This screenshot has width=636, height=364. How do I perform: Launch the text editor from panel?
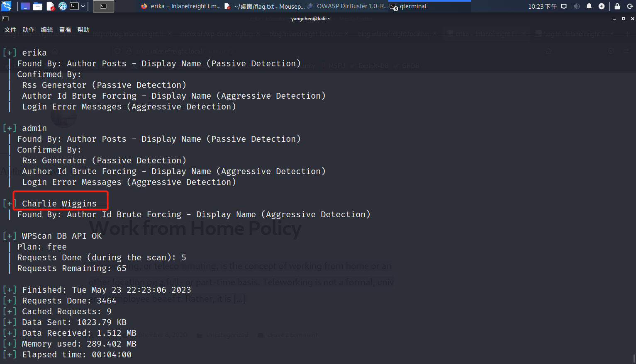click(50, 6)
